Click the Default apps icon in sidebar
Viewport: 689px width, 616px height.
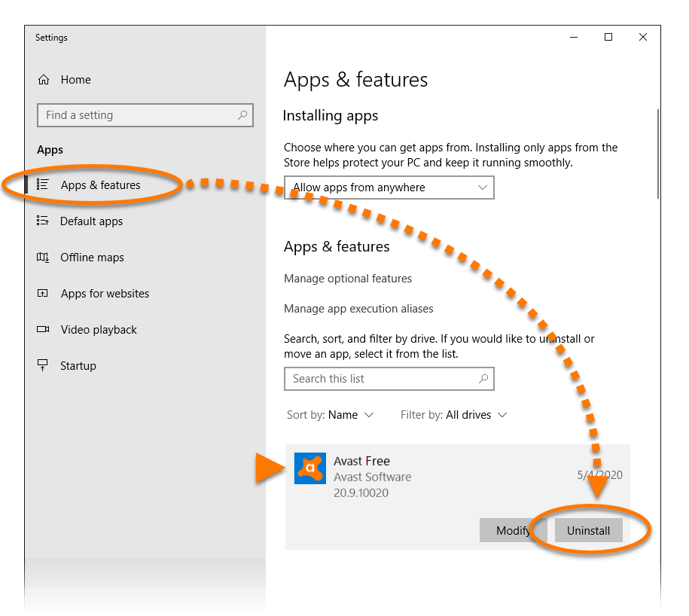coord(42,221)
